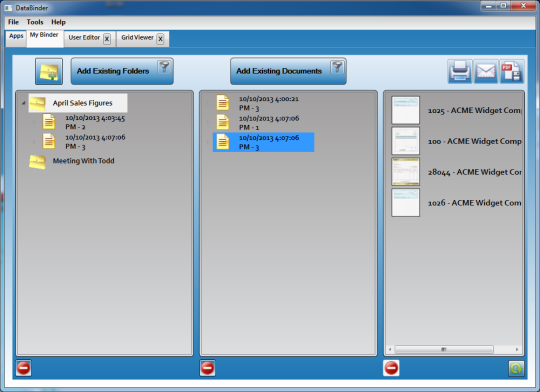Open thumbnail for 100 - ACME Widget

(405, 141)
